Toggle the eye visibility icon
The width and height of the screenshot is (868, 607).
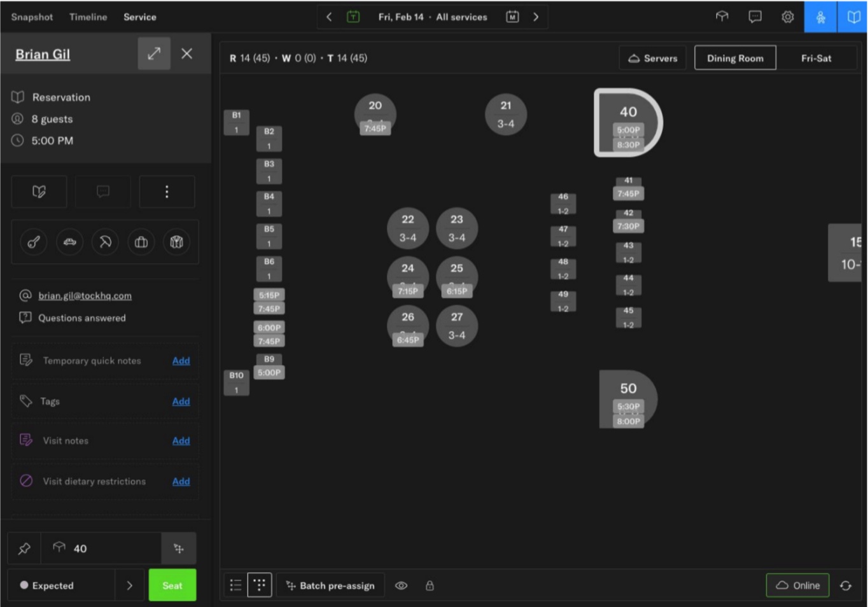[x=401, y=585]
